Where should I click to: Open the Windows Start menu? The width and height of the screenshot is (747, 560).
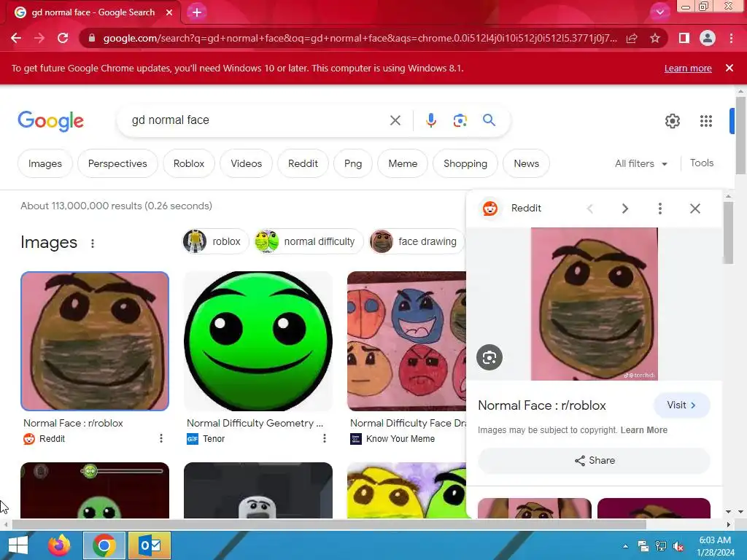(x=18, y=545)
